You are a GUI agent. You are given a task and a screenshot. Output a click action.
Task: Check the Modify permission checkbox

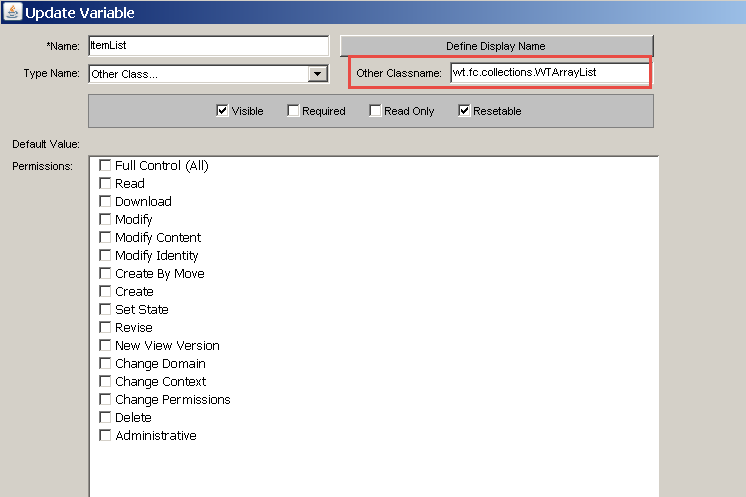tap(105, 219)
